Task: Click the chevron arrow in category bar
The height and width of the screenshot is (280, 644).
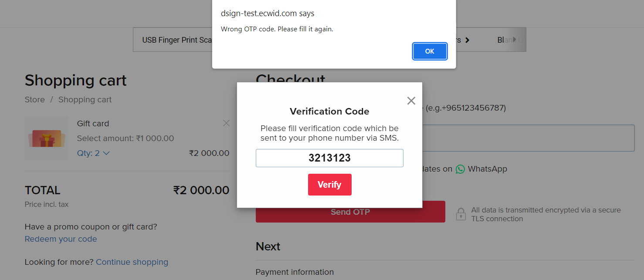Action: (x=467, y=40)
